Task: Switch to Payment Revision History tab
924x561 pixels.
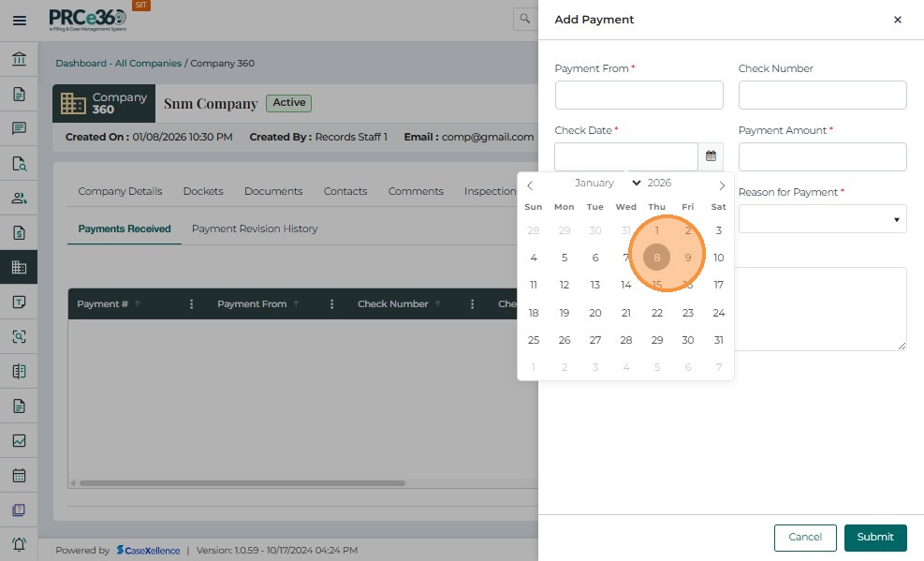Action: coord(255,229)
